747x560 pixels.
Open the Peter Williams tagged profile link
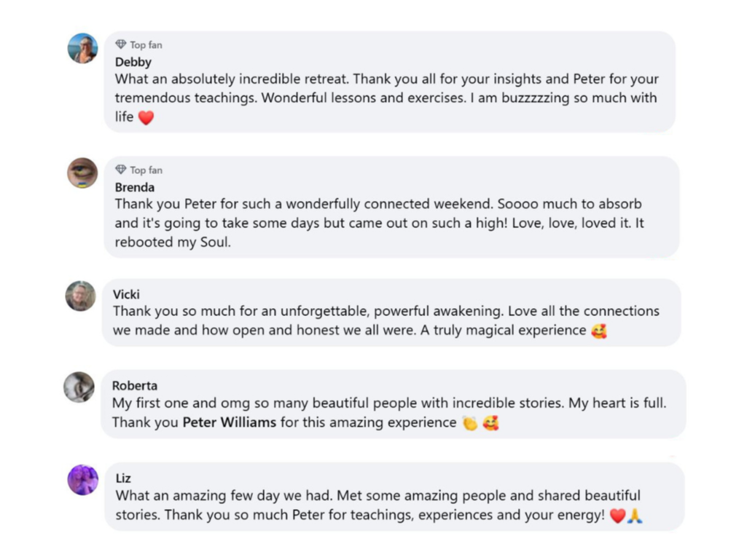pos(229,422)
